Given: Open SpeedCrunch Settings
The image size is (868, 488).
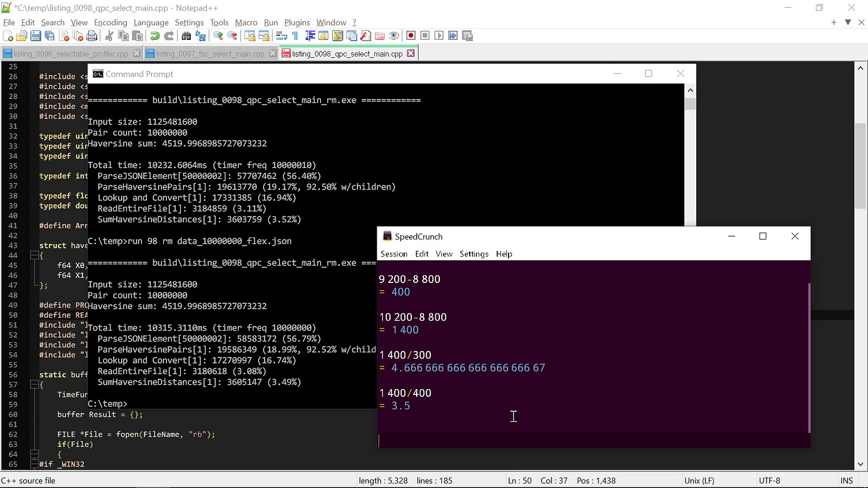Looking at the screenshot, I should tap(473, 254).
